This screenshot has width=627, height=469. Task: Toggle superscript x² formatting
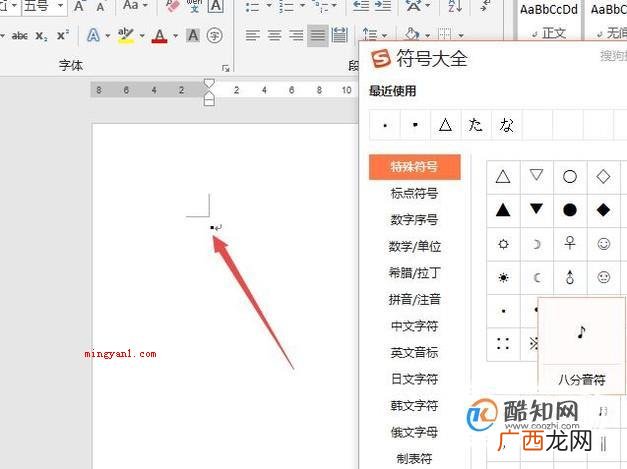63,35
